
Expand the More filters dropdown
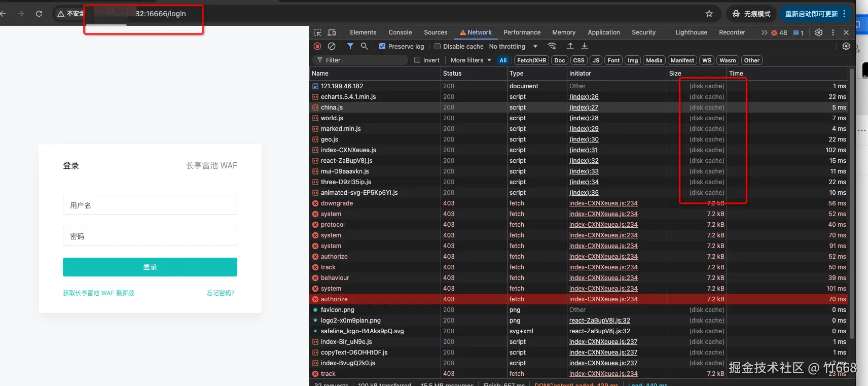471,60
